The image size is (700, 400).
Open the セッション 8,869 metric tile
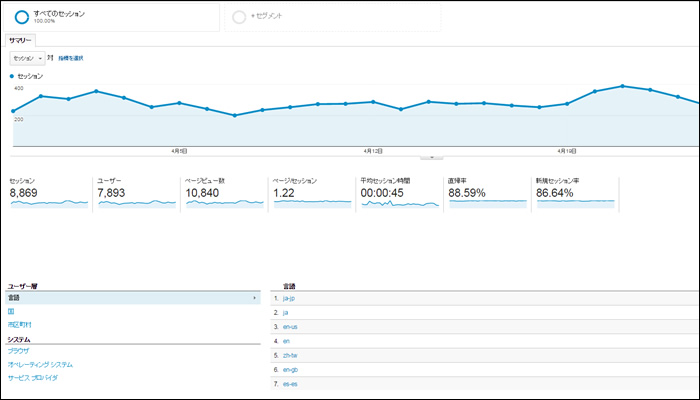pyautogui.click(x=49, y=193)
